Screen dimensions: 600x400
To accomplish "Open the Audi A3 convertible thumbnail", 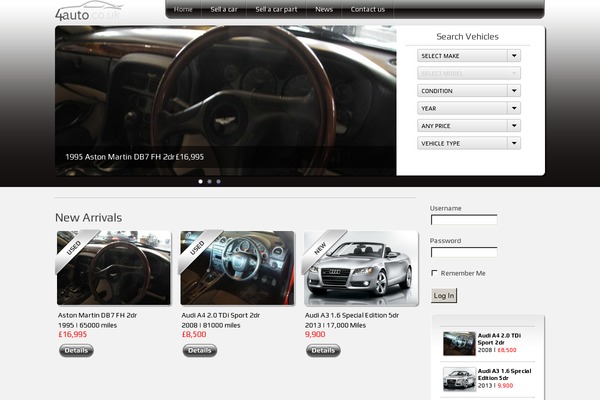I will (361, 268).
